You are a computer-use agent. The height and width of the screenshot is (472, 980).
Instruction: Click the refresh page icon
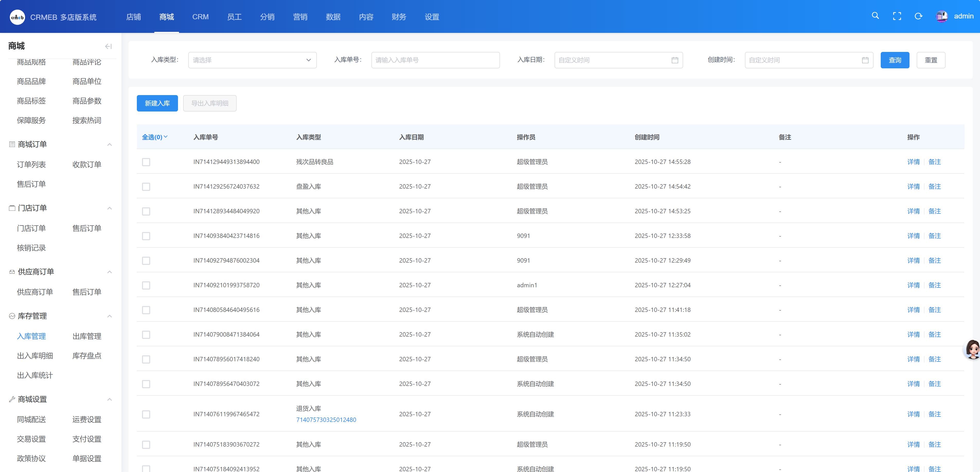[x=918, y=16]
